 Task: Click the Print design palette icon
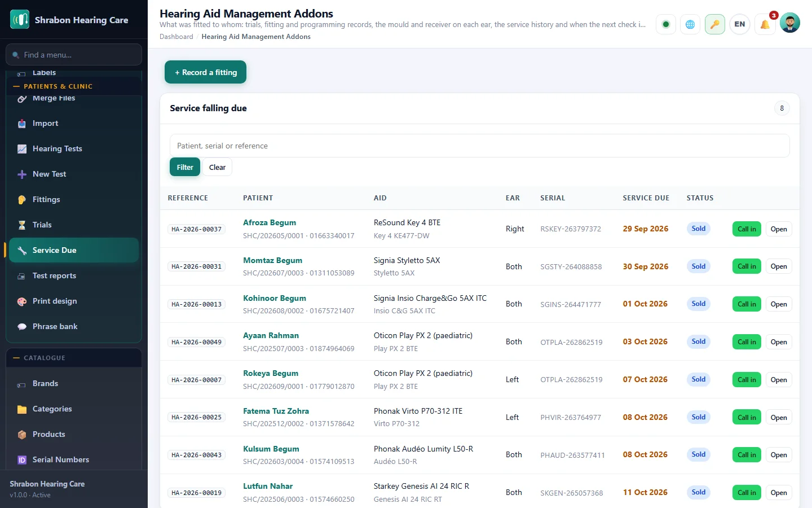pos(22,301)
